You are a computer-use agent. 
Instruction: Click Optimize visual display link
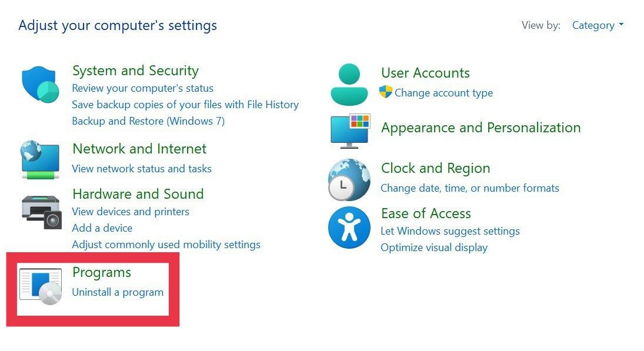click(x=434, y=248)
